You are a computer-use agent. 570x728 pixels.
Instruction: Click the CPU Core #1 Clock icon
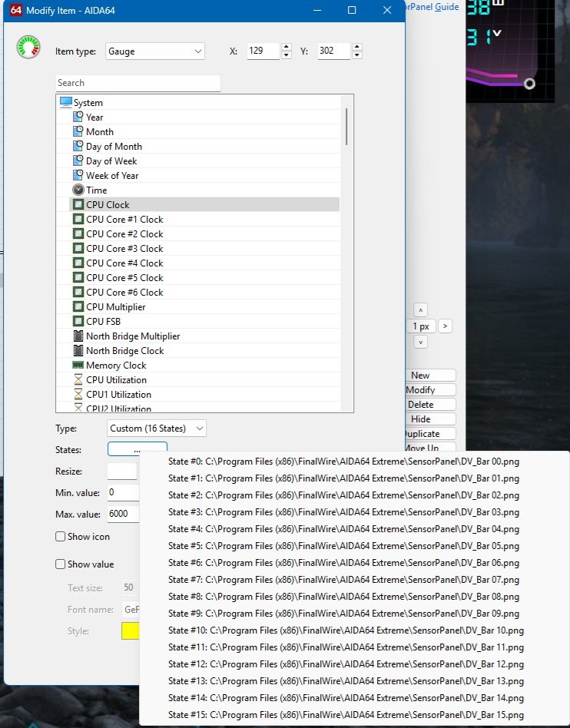click(78, 219)
